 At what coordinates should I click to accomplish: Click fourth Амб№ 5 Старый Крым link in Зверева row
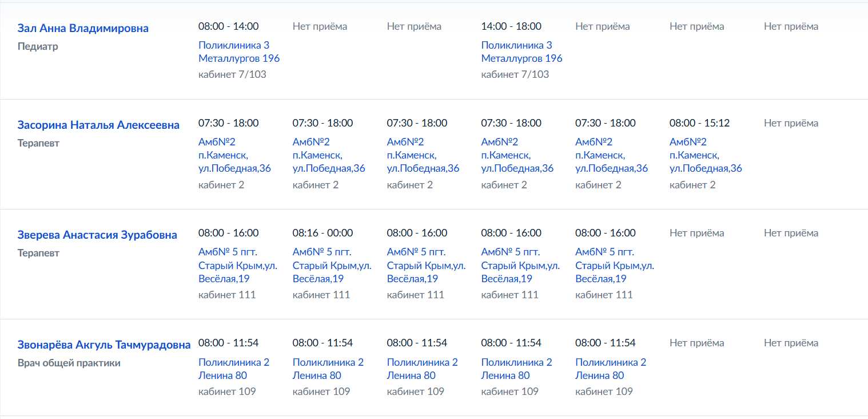pos(521,265)
